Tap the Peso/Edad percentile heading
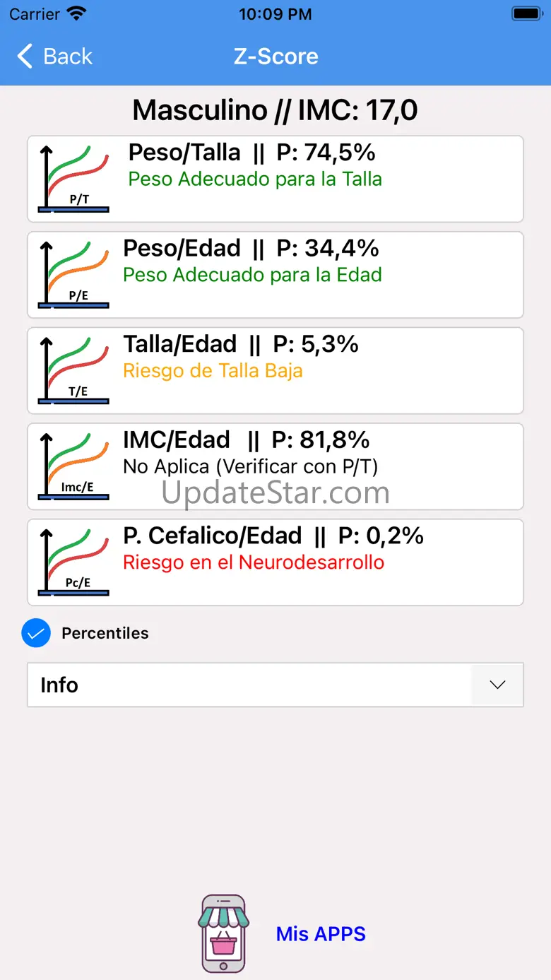 point(251,249)
